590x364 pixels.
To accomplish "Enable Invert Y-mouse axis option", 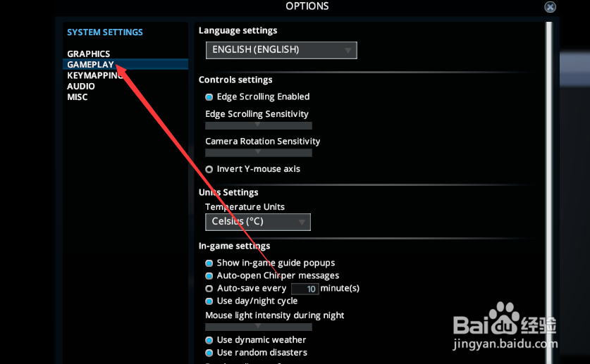I will click(x=209, y=170).
